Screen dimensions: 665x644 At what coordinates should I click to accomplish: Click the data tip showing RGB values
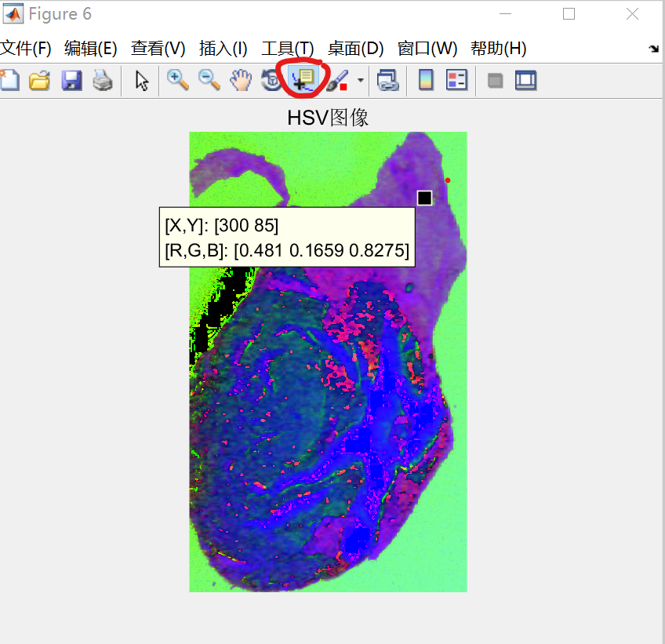pyautogui.click(x=286, y=238)
